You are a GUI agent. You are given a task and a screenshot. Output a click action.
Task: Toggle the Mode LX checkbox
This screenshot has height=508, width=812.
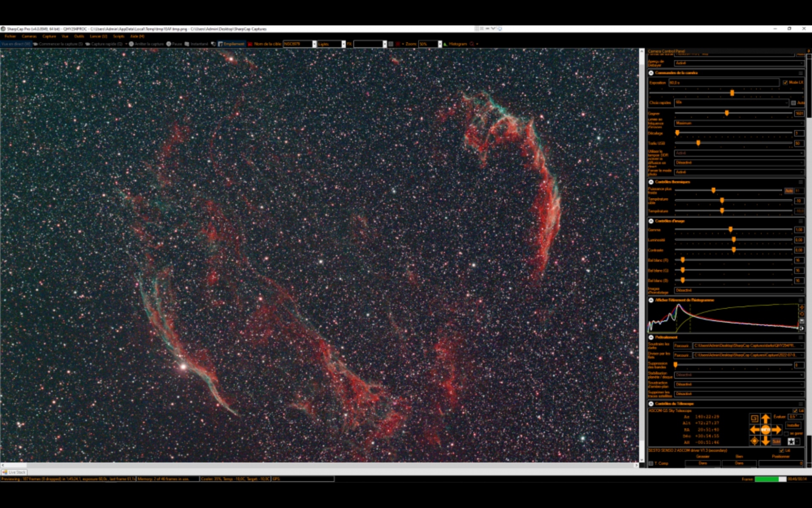pos(785,83)
